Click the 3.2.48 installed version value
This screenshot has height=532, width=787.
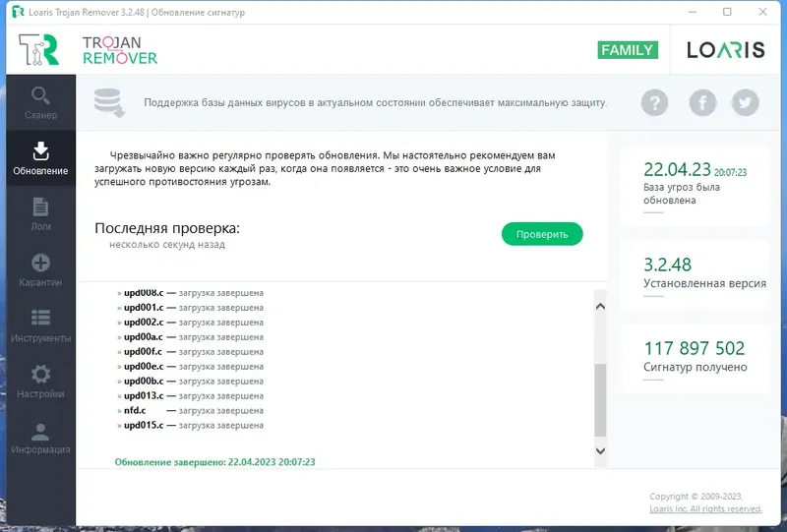point(668,265)
